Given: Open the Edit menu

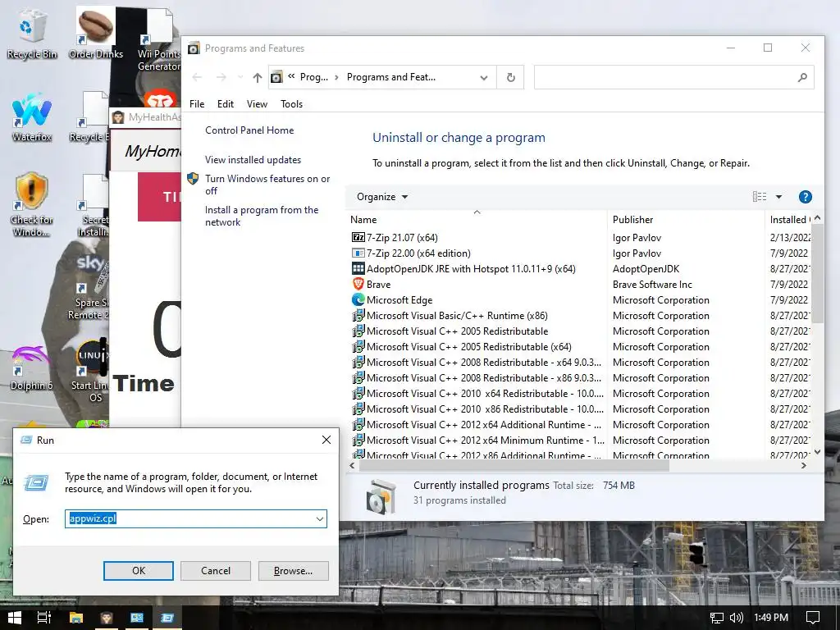Looking at the screenshot, I should (x=225, y=104).
